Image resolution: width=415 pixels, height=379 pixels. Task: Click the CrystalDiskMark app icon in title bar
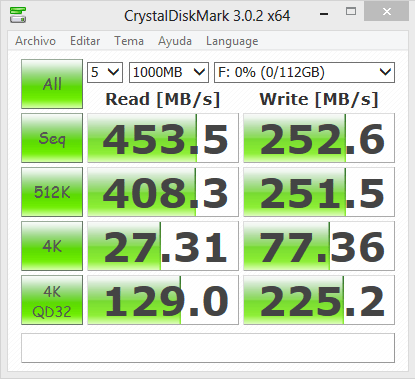(x=18, y=15)
